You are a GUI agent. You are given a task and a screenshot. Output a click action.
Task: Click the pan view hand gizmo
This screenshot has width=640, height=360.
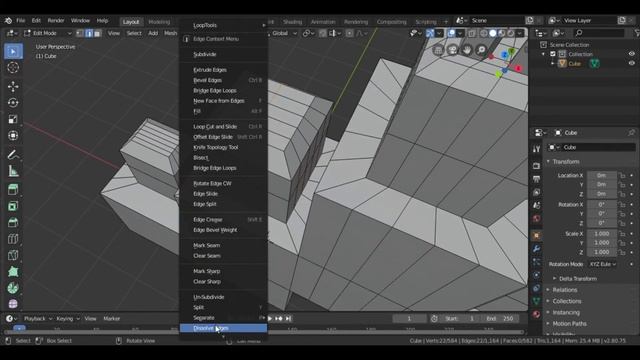pyautogui.click(x=467, y=50)
